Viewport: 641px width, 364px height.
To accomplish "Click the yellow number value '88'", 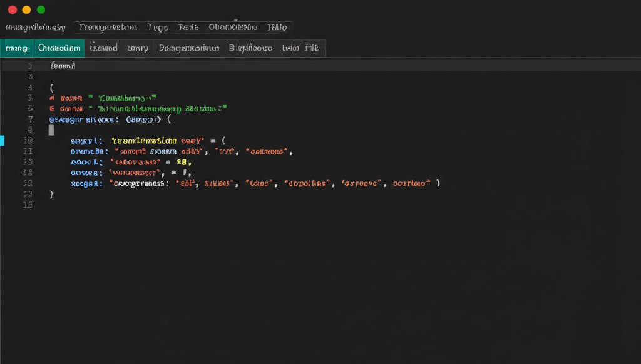I will pyautogui.click(x=182, y=162).
